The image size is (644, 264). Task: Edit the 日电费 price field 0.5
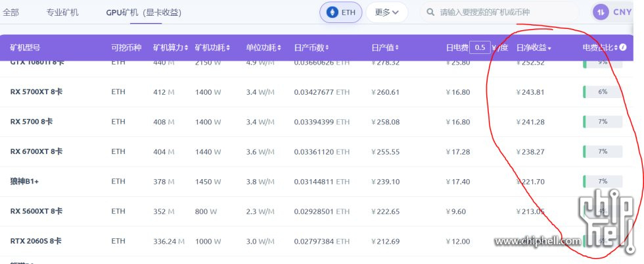(480, 47)
